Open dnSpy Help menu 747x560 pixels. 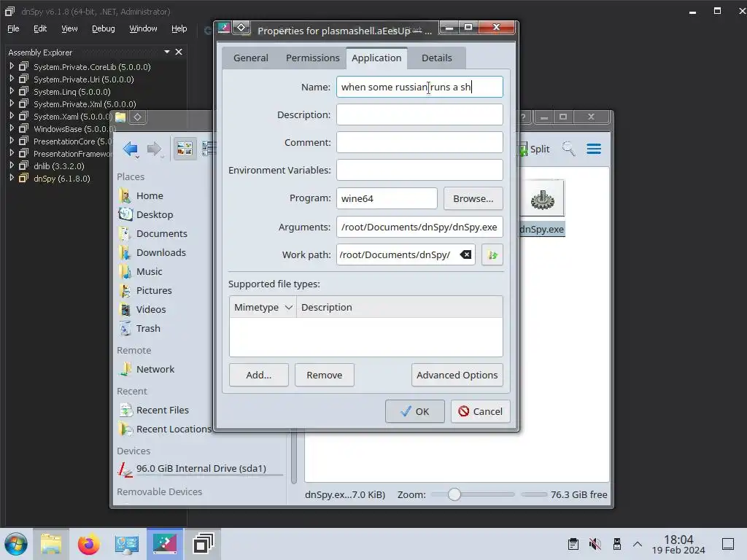click(179, 28)
